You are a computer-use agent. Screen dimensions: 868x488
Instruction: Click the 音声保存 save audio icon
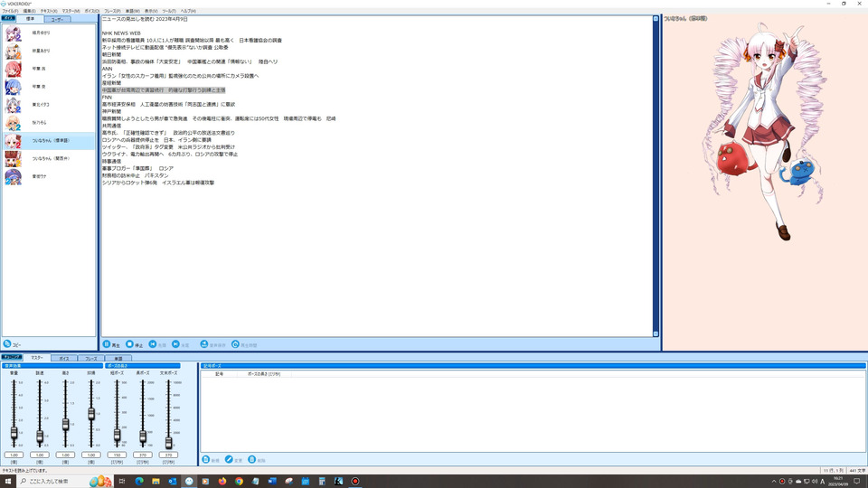(x=203, y=344)
